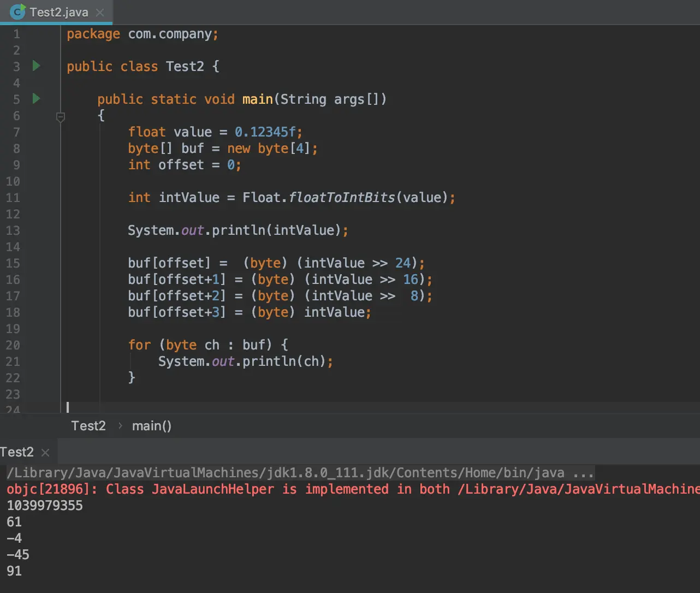This screenshot has height=593, width=700.
Task: Click the run gutter icon beside class Test2
Action: click(x=37, y=66)
